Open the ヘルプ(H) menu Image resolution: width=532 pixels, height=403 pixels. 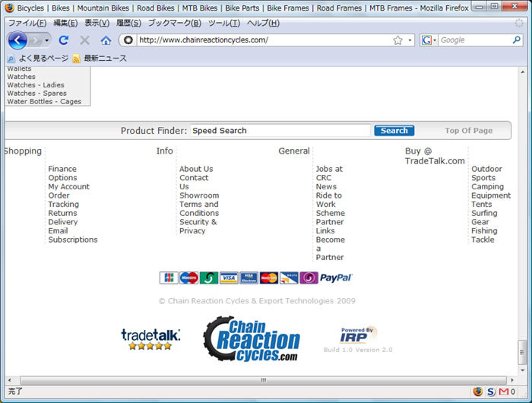[x=263, y=23]
